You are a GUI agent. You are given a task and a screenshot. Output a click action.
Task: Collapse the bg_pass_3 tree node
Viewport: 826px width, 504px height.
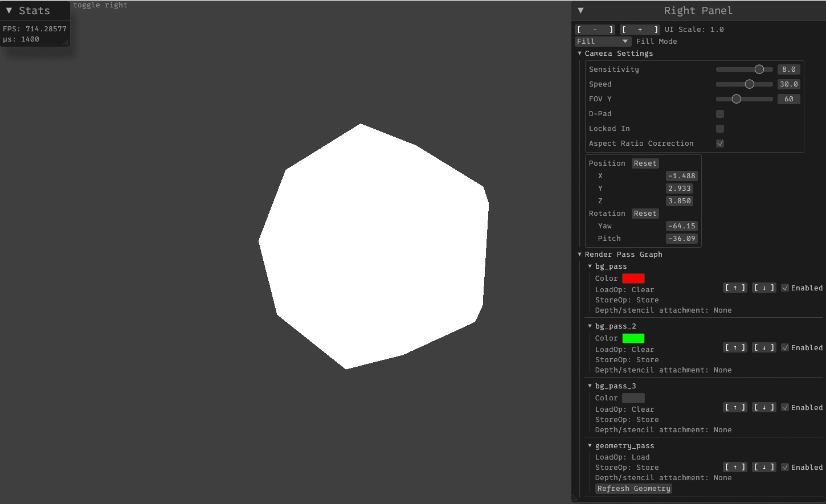pos(590,386)
